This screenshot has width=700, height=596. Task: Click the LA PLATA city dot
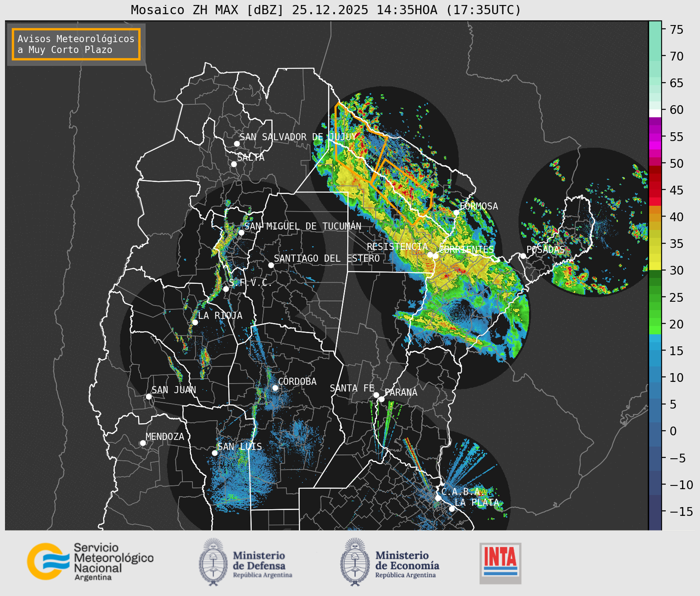(x=452, y=508)
